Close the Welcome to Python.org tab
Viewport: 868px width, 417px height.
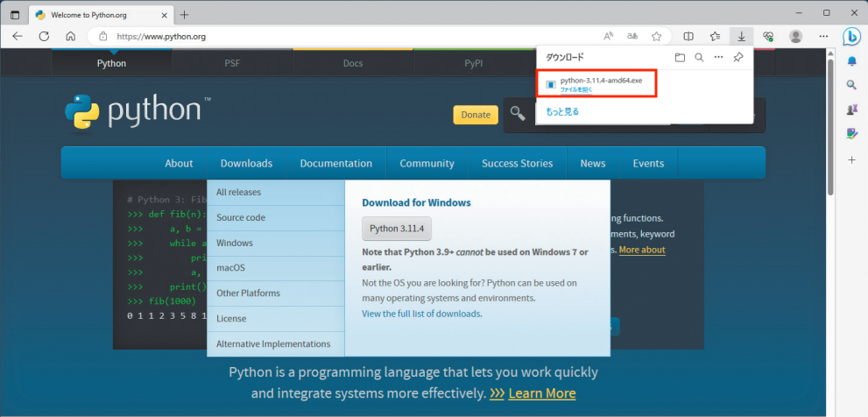click(x=164, y=15)
